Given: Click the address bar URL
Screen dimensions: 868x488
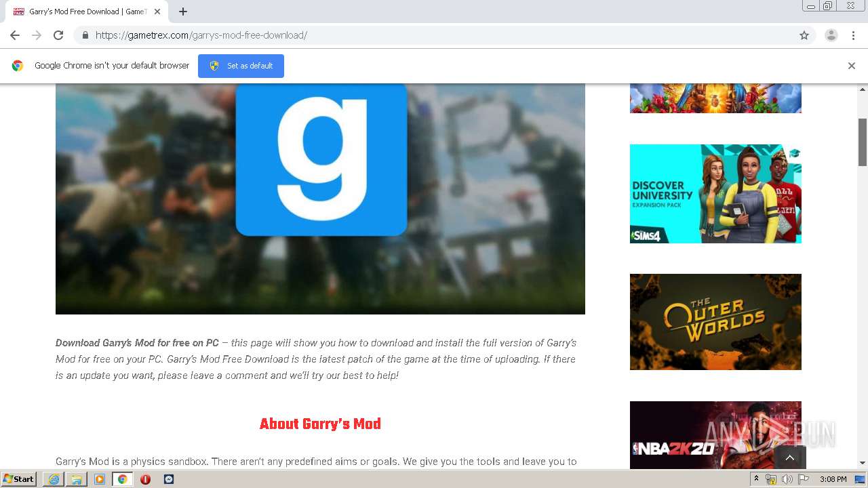Looking at the screenshot, I should coord(201,35).
